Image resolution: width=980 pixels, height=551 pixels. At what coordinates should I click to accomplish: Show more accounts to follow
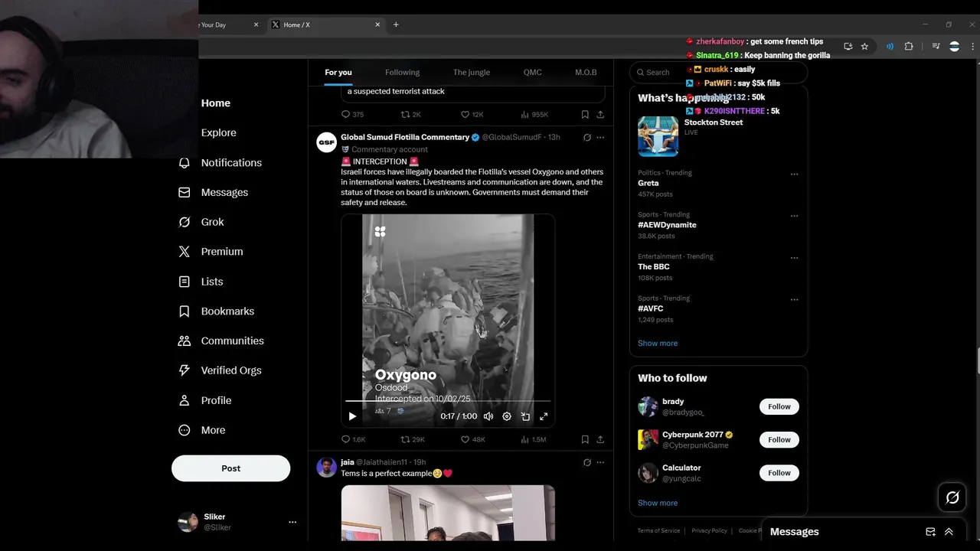pyautogui.click(x=658, y=503)
